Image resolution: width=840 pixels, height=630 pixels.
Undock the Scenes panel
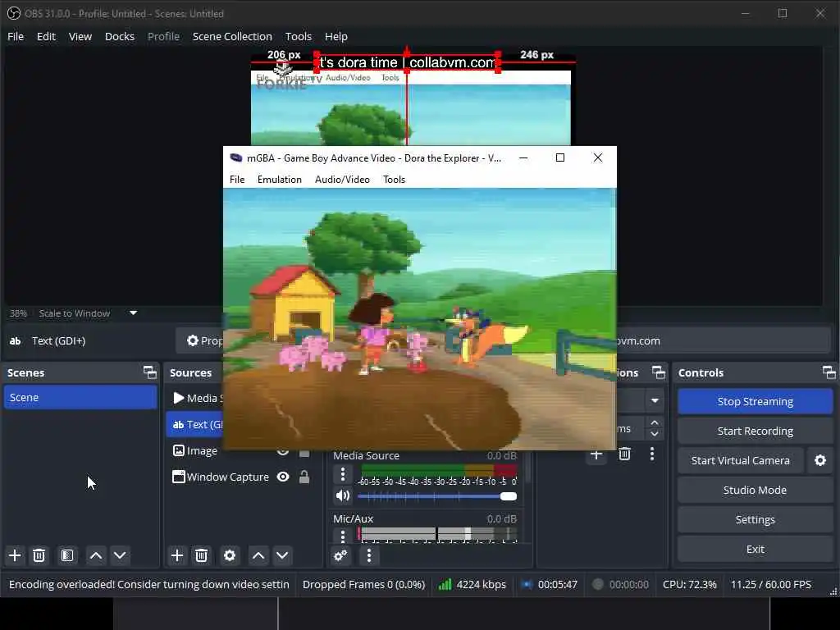click(x=150, y=372)
